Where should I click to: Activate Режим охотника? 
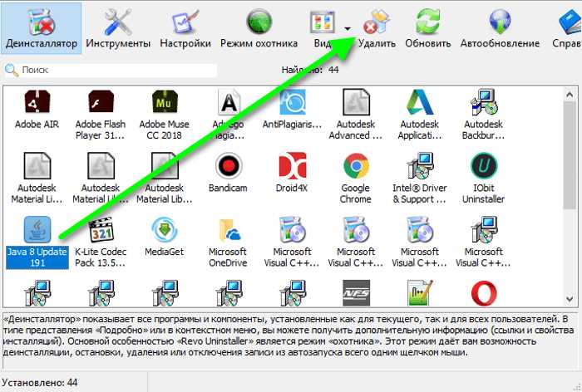(x=259, y=28)
